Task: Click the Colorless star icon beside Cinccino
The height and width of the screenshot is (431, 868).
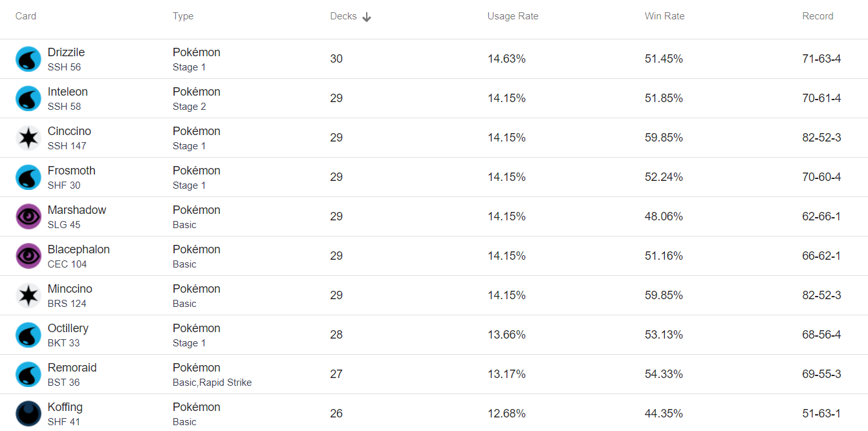Action: pos(28,138)
